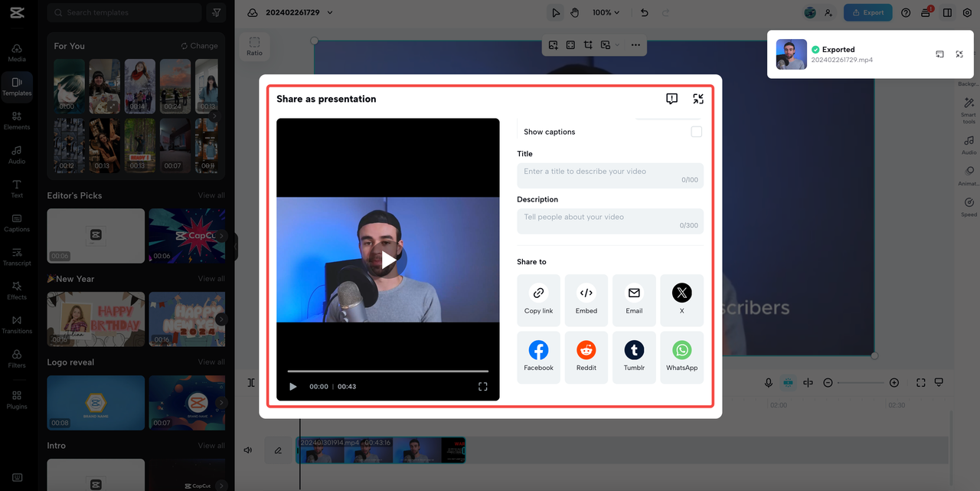Open project name 202402261729 dropdown
Screen dimensions: 980x491
coord(299,12)
